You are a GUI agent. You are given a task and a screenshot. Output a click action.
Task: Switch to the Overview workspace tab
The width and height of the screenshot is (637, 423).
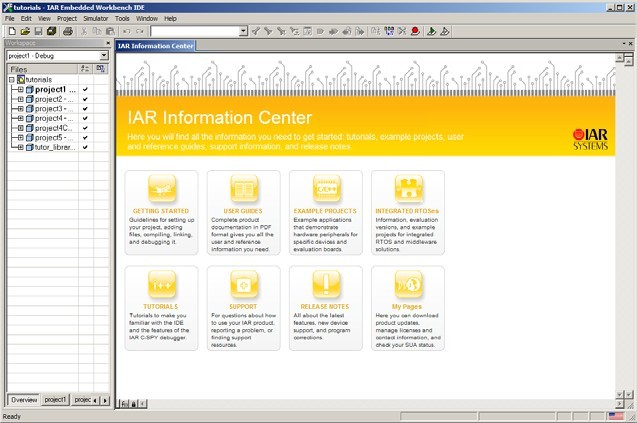(x=24, y=400)
